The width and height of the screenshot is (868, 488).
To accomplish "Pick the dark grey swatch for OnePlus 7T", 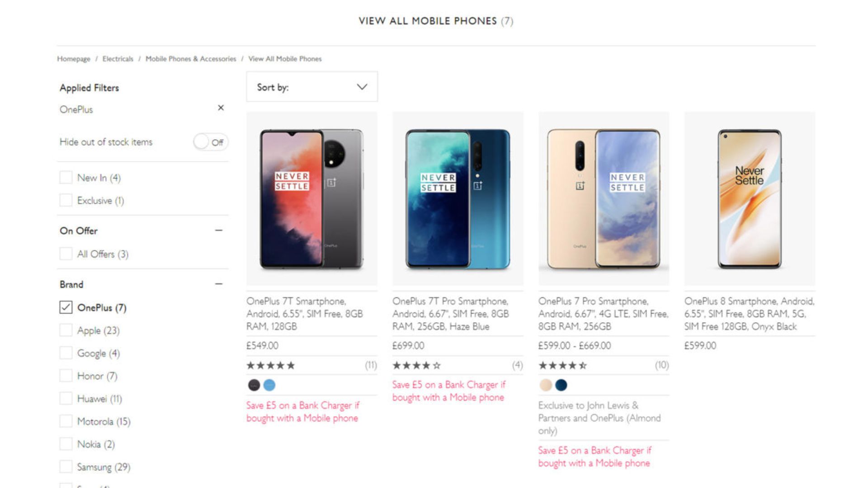I will pyautogui.click(x=254, y=385).
